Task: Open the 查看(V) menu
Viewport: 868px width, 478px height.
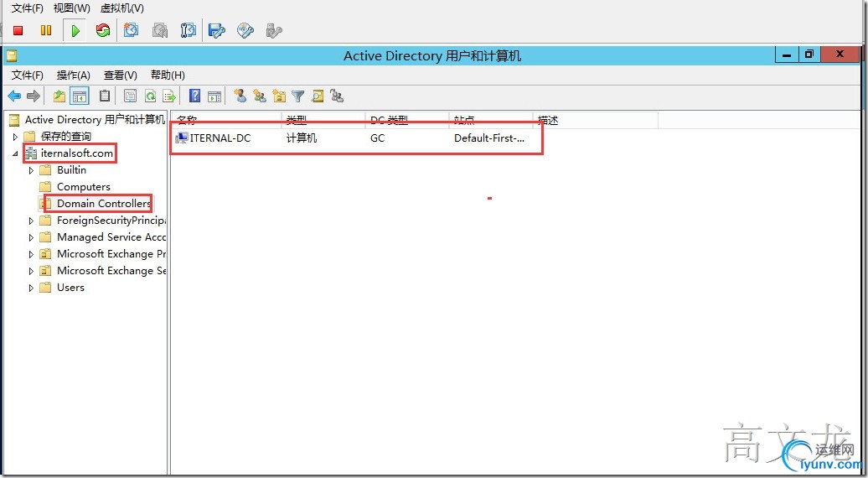Action: click(x=120, y=75)
